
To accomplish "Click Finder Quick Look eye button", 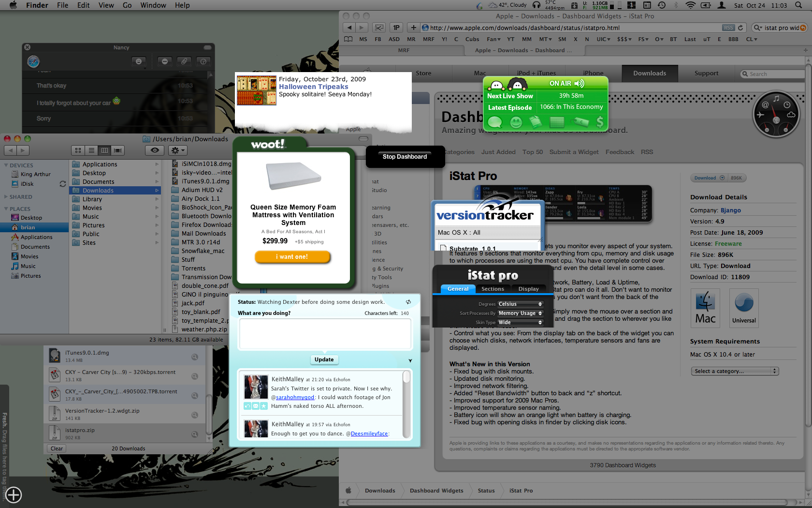I will pos(155,150).
